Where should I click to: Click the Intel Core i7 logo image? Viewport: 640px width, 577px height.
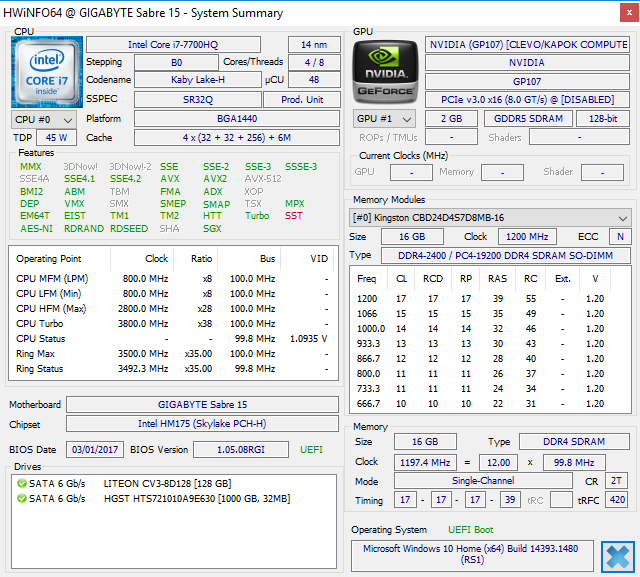point(47,72)
